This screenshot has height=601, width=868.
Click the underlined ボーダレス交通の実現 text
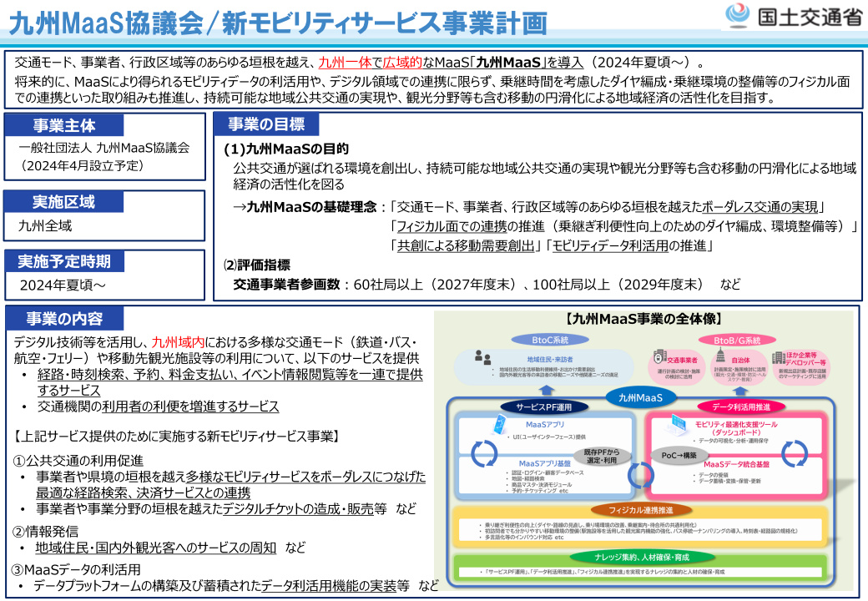759,207
